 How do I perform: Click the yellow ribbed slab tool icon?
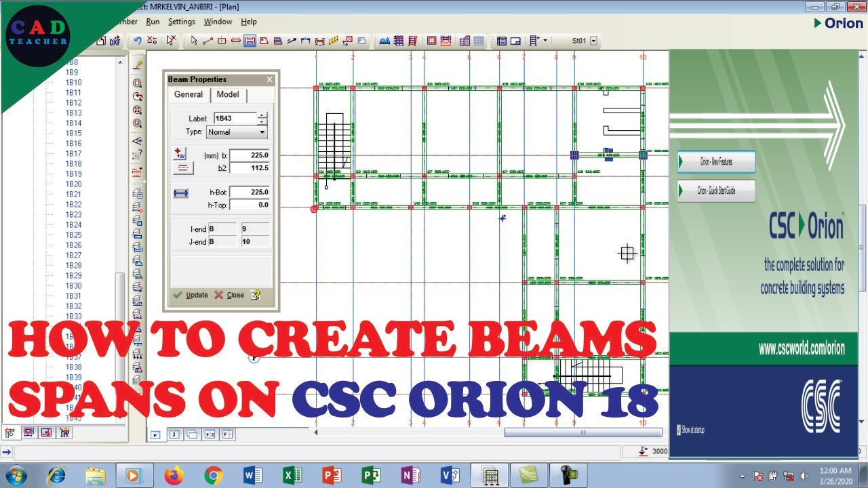(x=334, y=41)
